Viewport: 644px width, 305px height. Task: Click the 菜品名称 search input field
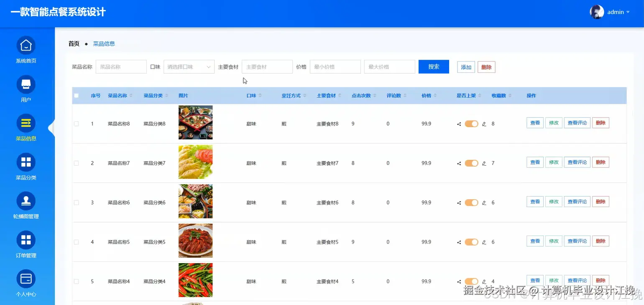121,67
